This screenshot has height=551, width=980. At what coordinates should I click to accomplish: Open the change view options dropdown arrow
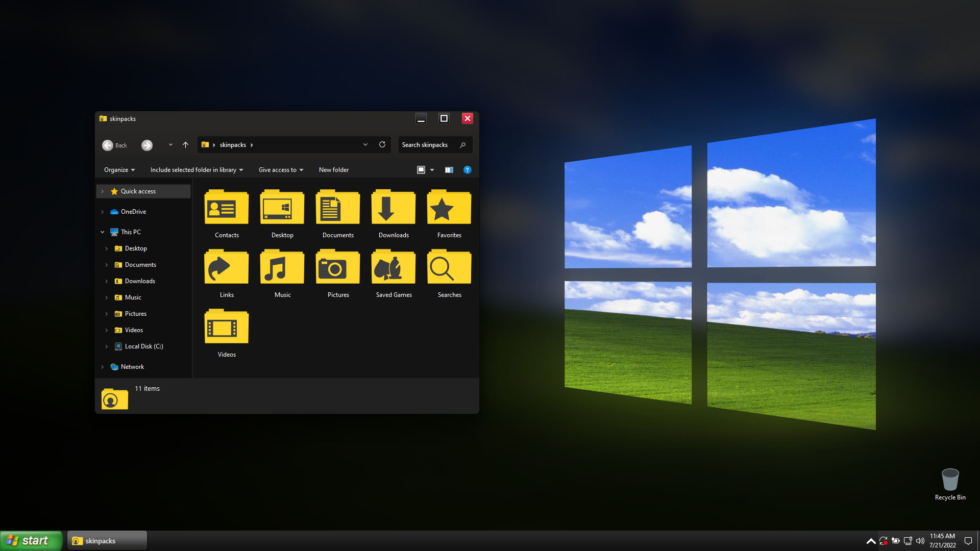pos(432,170)
